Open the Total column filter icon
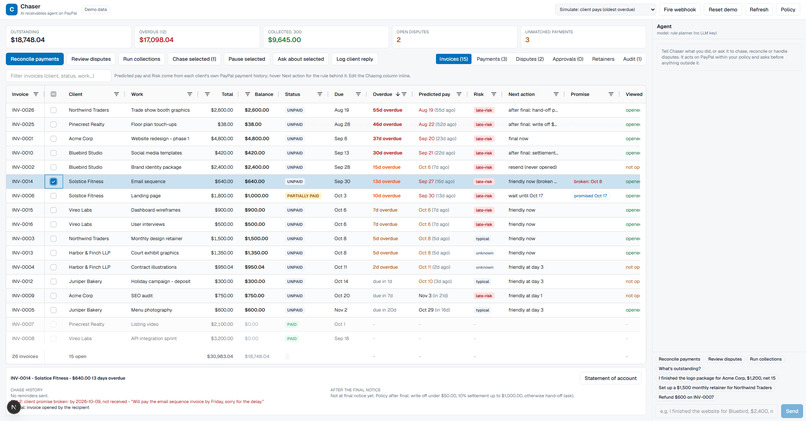The image size is (806, 421). pyautogui.click(x=208, y=94)
